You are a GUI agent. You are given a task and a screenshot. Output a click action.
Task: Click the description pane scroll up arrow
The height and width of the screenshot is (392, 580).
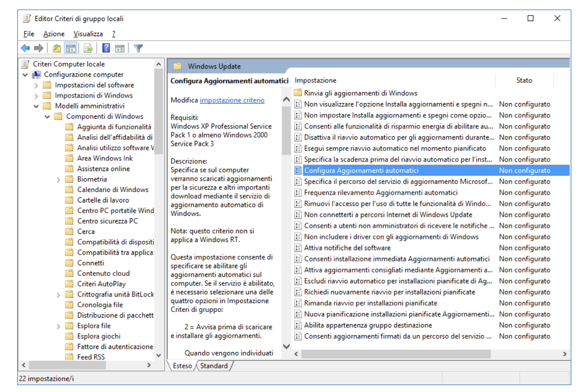tap(287, 100)
